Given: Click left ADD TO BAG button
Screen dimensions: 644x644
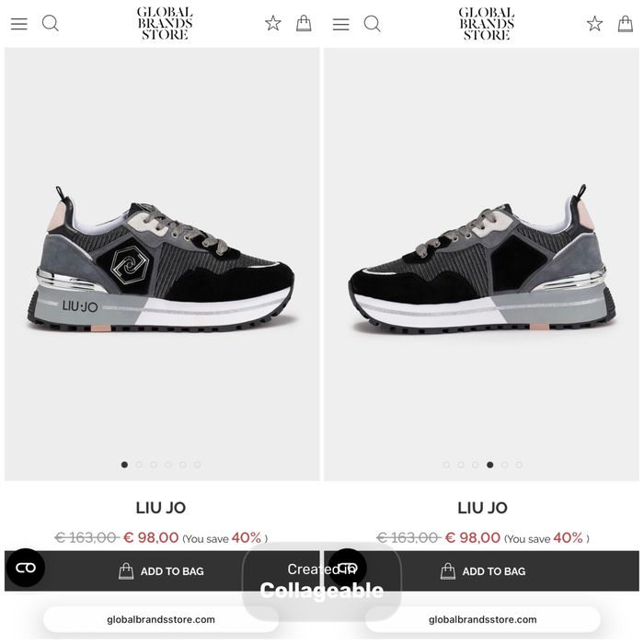Looking at the screenshot, I should point(162,571).
